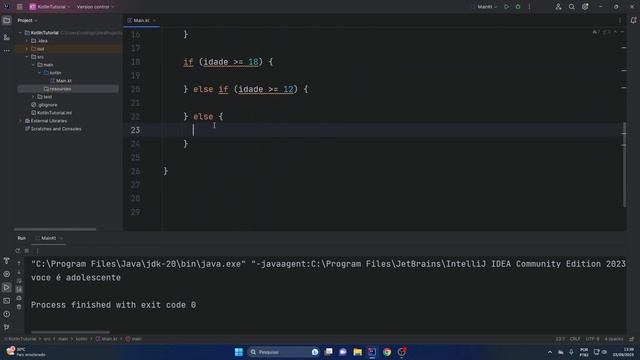This screenshot has height=360, width=640.
Task: Start debugging MainKt
Action: pos(518,7)
